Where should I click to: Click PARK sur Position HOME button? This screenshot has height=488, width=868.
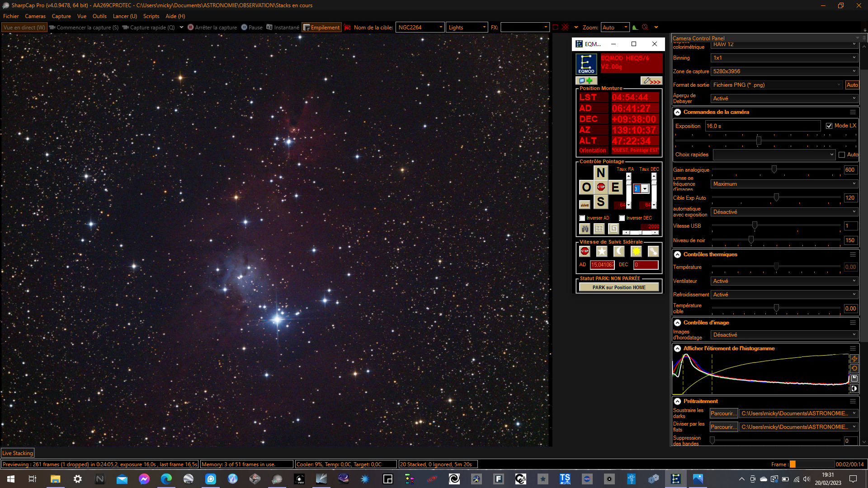tap(619, 287)
